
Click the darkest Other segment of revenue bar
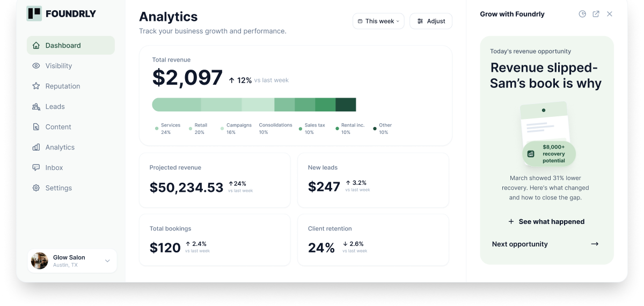[346, 105]
